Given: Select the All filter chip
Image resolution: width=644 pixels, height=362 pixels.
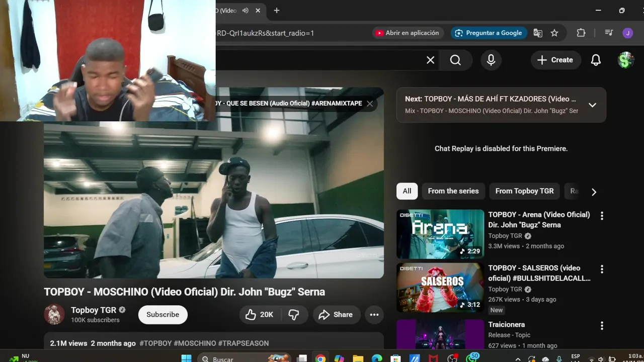Looking at the screenshot, I should click(x=407, y=191).
